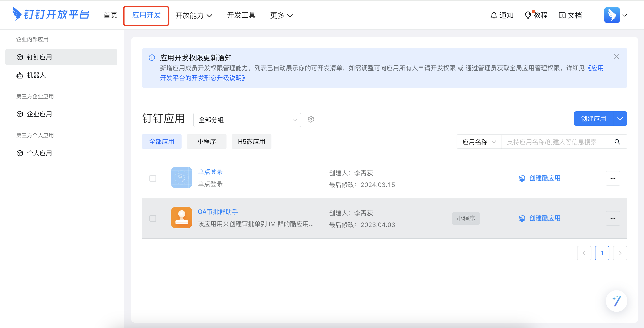644x328 pixels.
Task: Click the 企业应用 cube icon in sidebar
Action: 20,114
